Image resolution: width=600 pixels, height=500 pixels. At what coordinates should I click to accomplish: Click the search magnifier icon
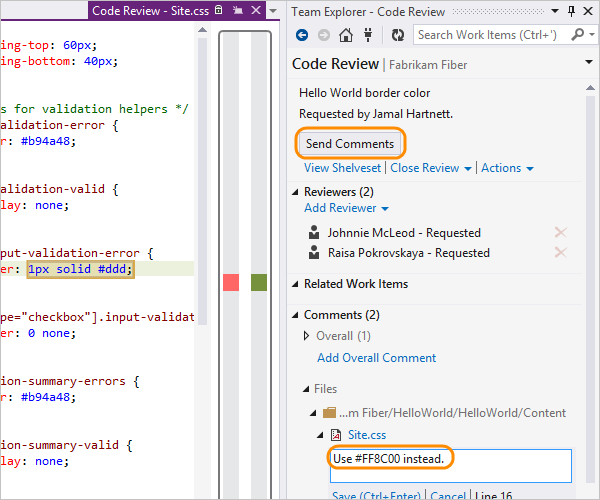[577, 34]
